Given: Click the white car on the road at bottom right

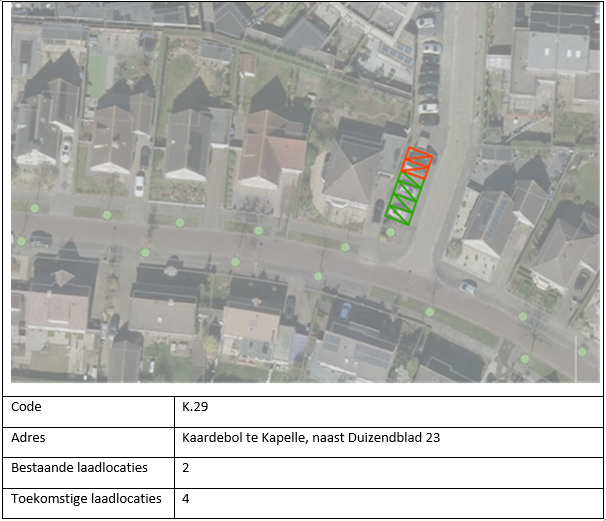Looking at the screenshot, I should click(x=468, y=287).
